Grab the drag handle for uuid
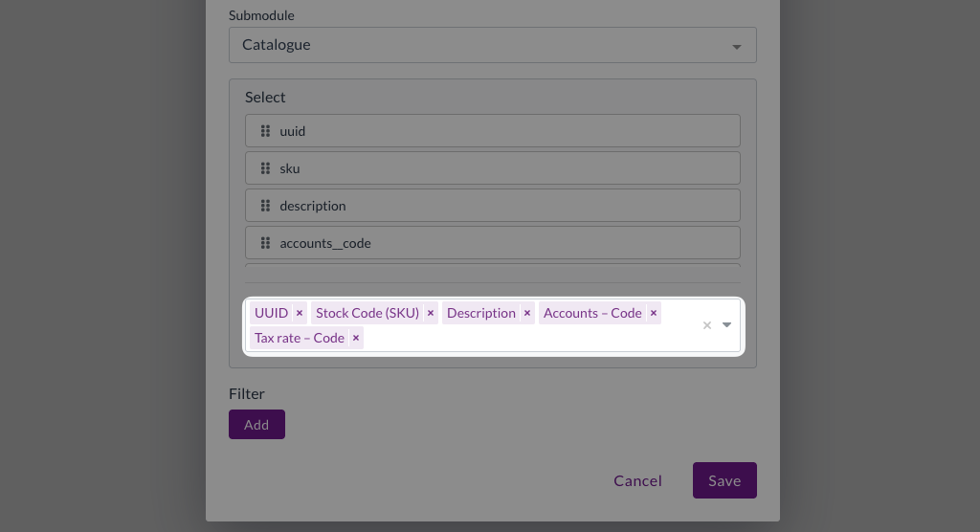 265,131
